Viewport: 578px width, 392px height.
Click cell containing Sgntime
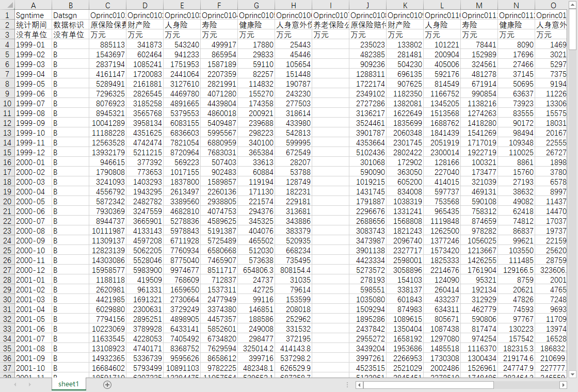33,15
